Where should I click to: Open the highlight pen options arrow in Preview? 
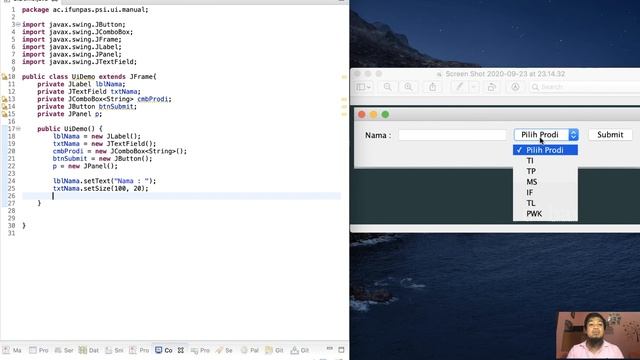tap(474, 87)
